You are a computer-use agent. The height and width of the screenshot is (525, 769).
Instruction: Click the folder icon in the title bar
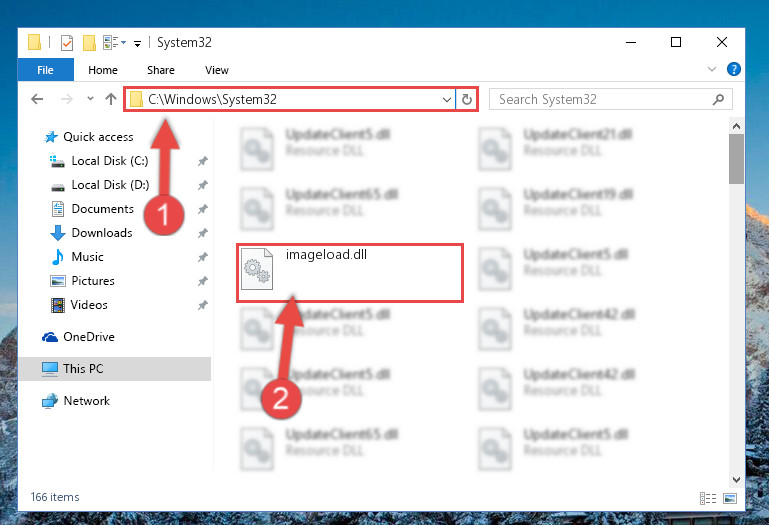pyautogui.click(x=34, y=42)
